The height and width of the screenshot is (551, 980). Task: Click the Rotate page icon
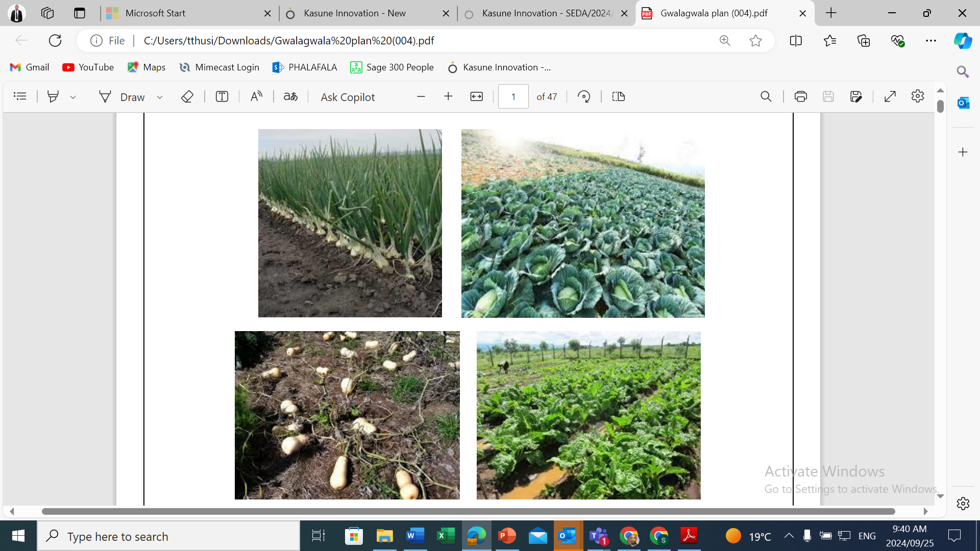(x=584, y=96)
